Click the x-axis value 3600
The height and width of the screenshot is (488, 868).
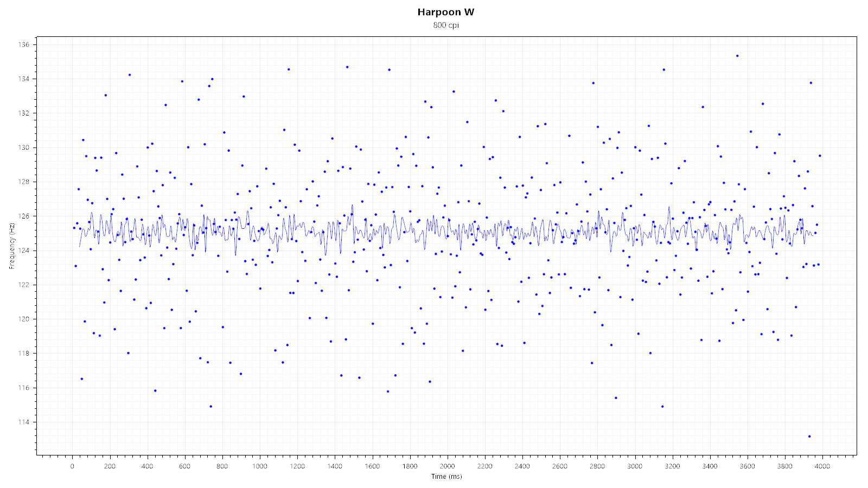[747, 466]
